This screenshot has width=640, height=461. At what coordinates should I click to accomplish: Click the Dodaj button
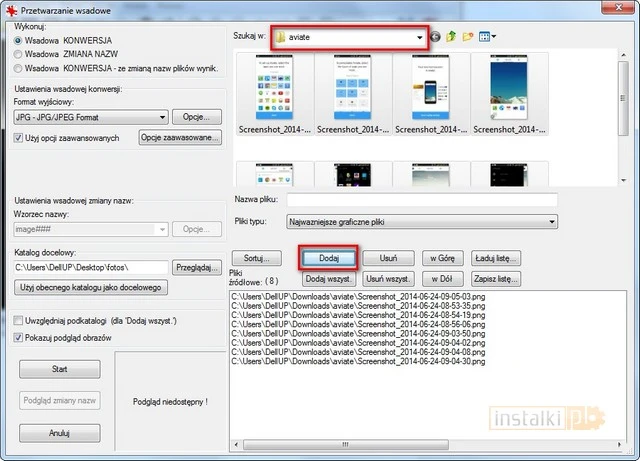point(328,258)
